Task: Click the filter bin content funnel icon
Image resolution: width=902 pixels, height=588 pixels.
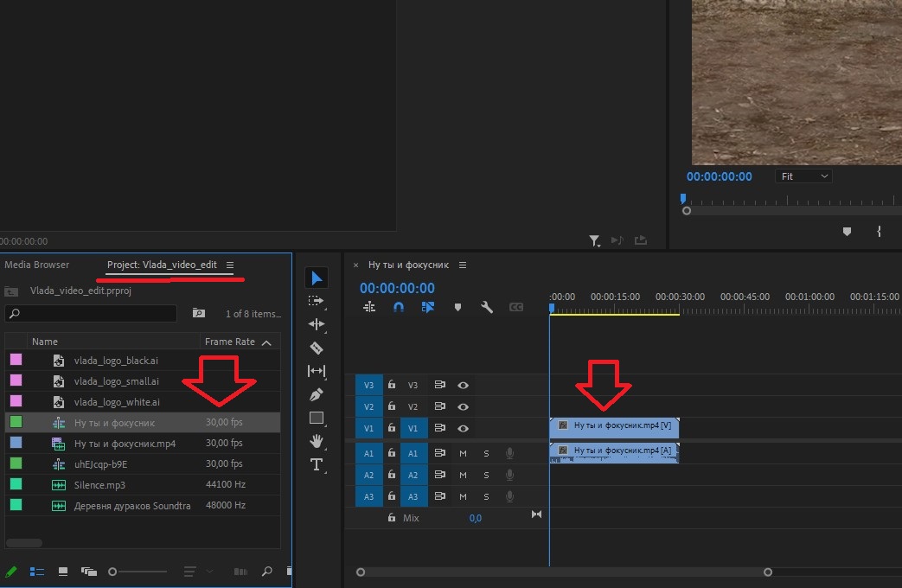Action: [x=594, y=240]
